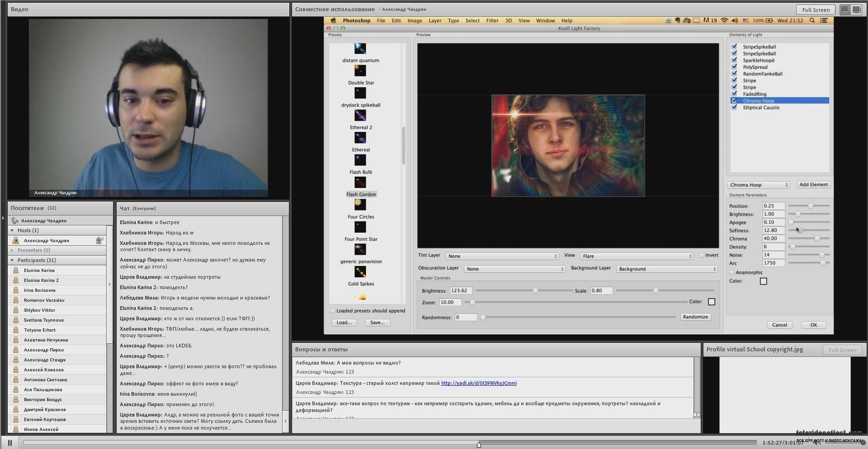Select the Ethereal 2 preset thumbnail
The width and height of the screenshot is (868, 449).
pyautogui.click(x=360, y=115)
